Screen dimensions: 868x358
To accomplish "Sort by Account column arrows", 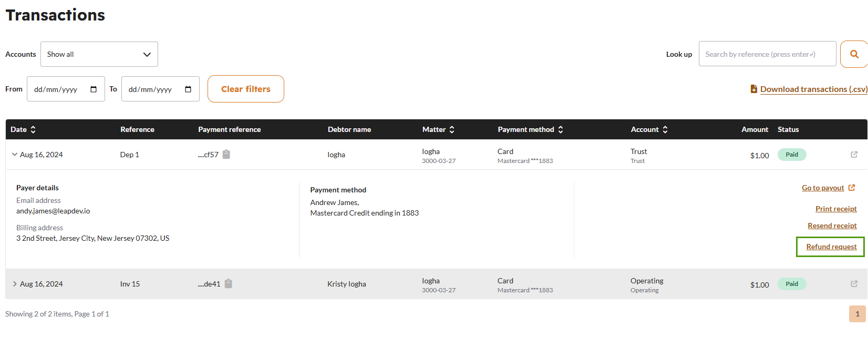I will [x=665, y=129].
